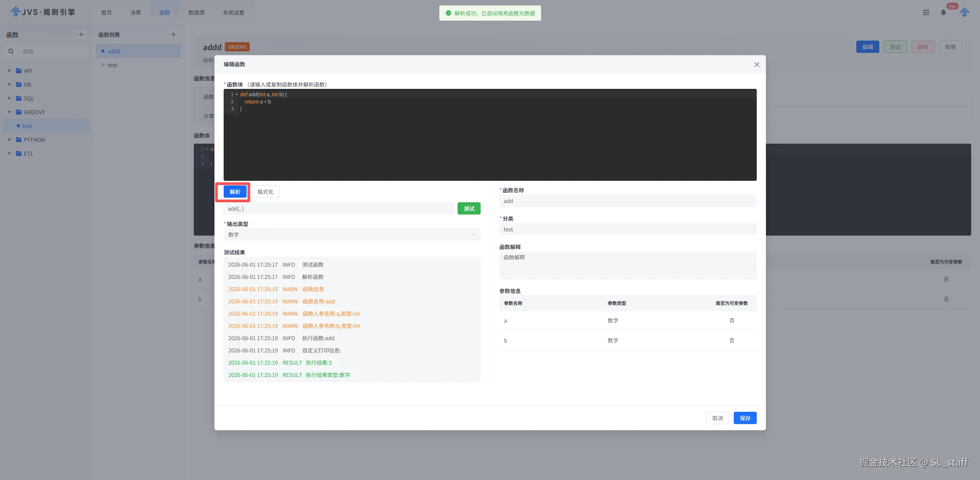The height and width of the screenshot is (480, 980).
Task: Click the 参数类型 column header
Action: [x=617, y=303]
